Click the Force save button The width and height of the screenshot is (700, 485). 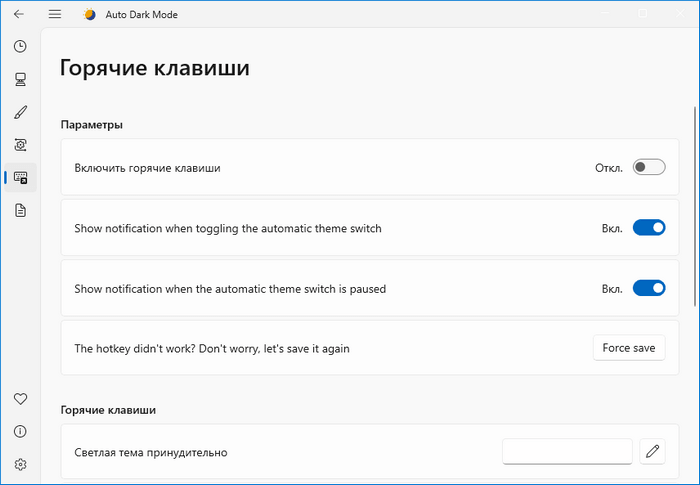[x=629, y=348]
